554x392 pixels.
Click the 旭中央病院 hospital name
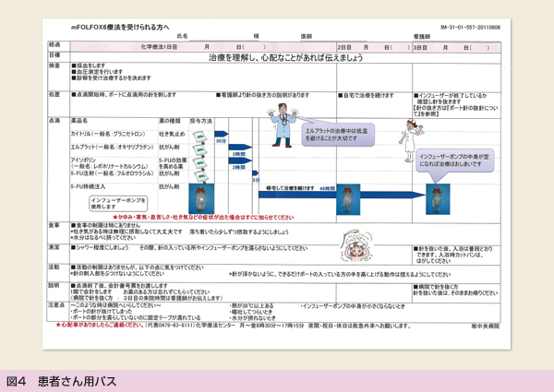pos(485,327)
